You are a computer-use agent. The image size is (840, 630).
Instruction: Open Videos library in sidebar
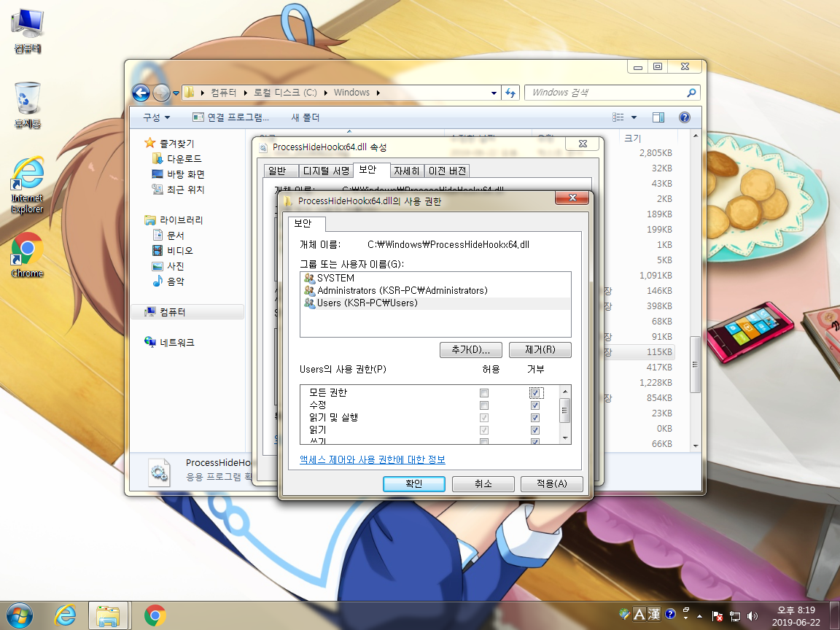[x=173, y=251]
